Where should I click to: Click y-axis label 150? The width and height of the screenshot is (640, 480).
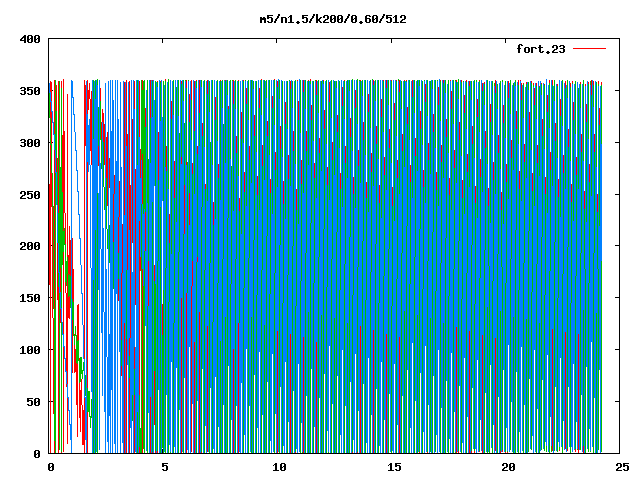[30, 298]
